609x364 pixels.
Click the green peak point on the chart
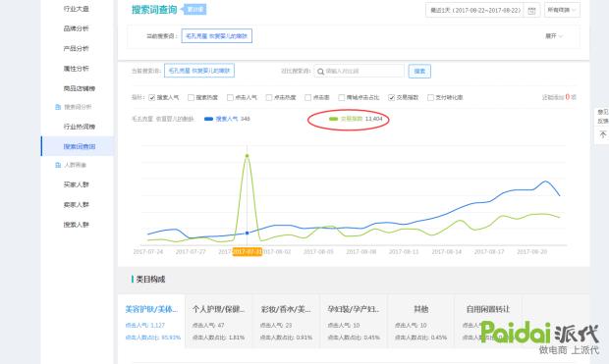click(x=247, y=156)
